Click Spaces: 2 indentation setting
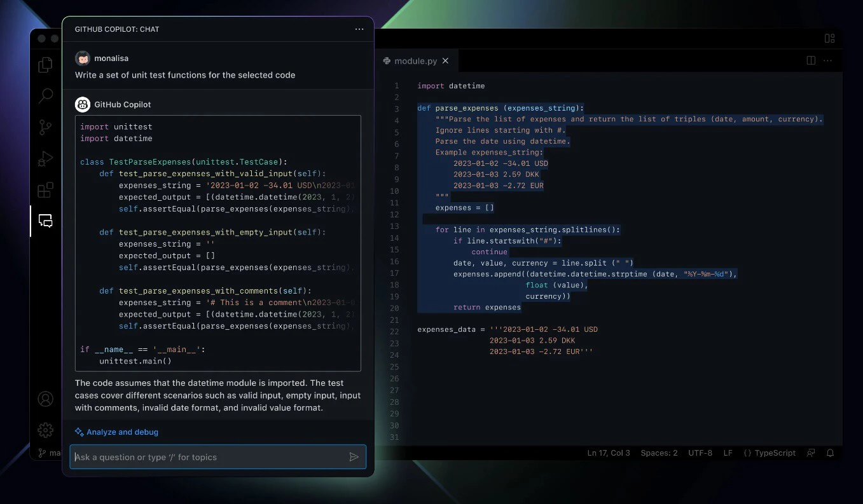Image resolution: width=863 pixels, height=504 pixels. [x=659, y=453]
